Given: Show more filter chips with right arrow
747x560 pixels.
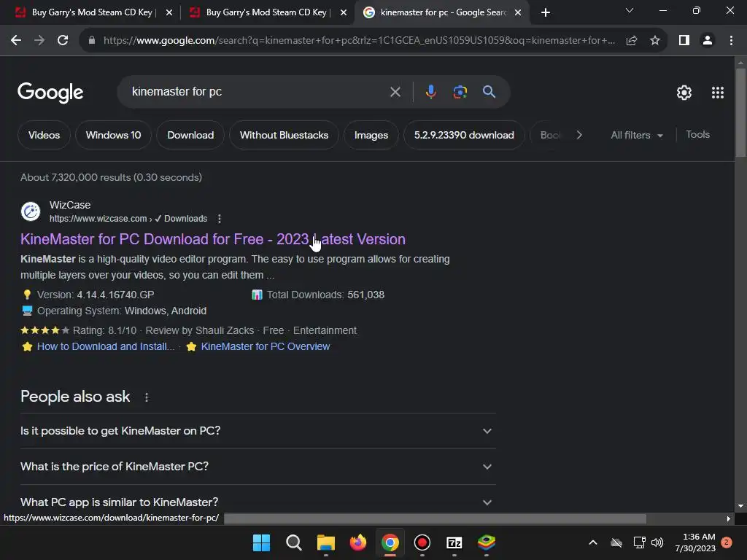Looking at the screenshot, I should (x=579, y=135).
